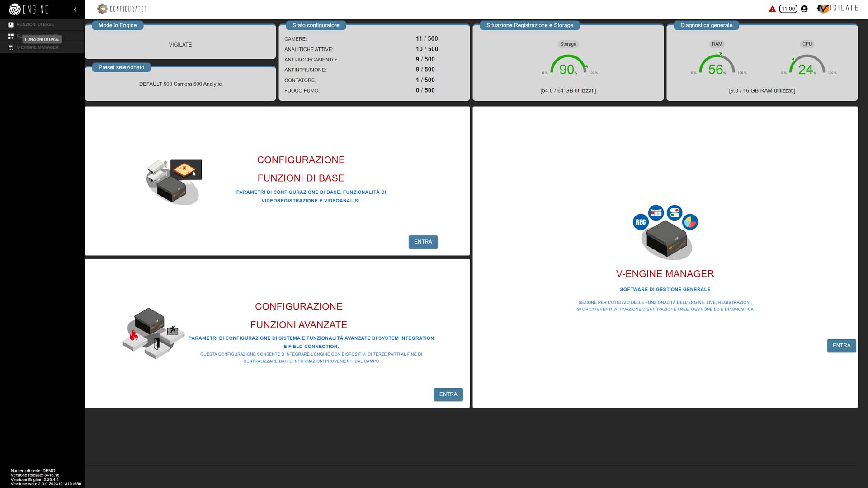Click the [54.0 / 64 GB utilizzati] text
The height and width of the screenshot is (488, 868).
click(x=568, y=91)
